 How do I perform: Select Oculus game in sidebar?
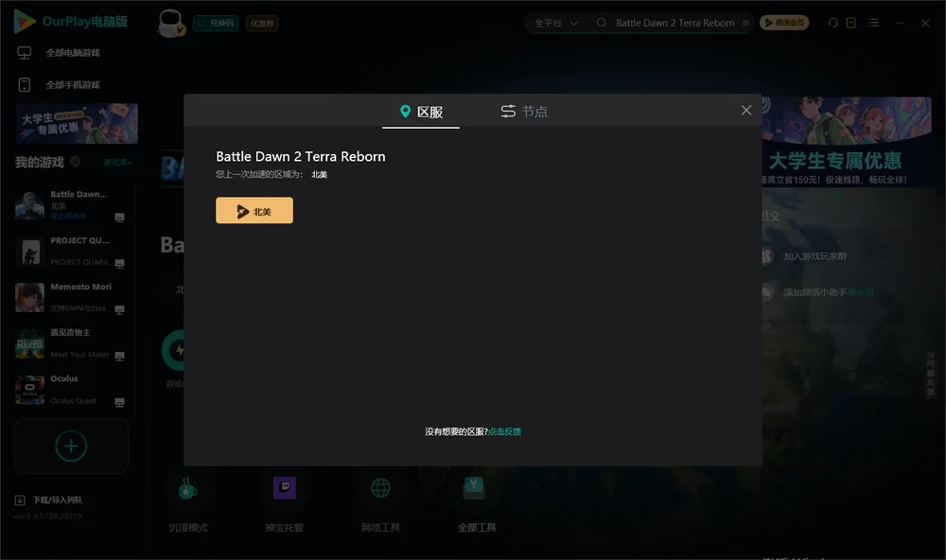pyautogui.click(x=70, y=390)
